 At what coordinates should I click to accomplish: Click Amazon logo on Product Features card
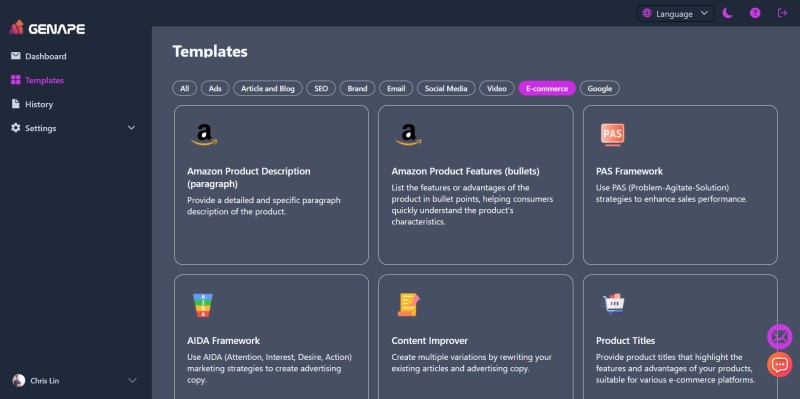tap(409, 135)
